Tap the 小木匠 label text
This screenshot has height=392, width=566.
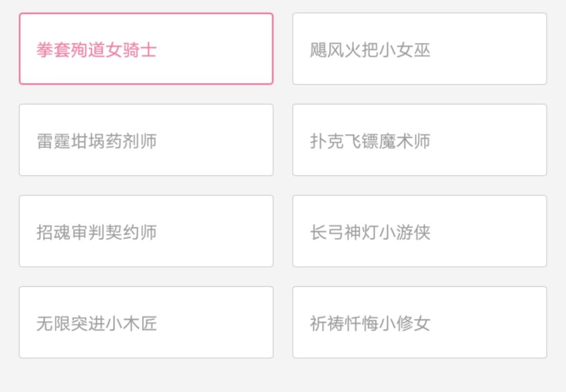[131, 324]
